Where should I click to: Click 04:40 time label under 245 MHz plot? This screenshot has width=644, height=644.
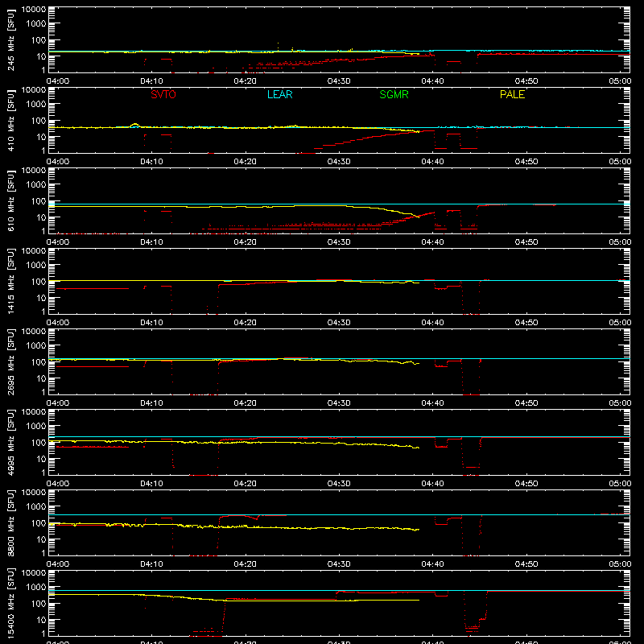point(432,81)
